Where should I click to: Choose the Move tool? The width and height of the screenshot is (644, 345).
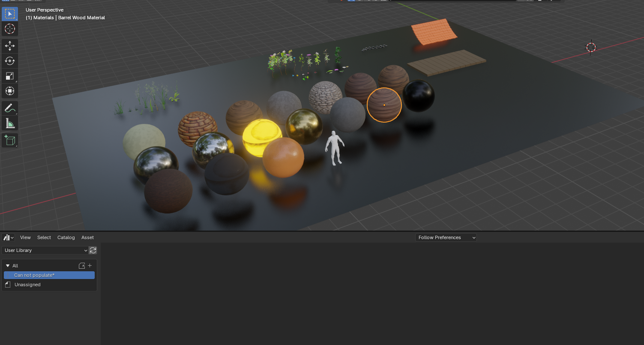9,46
